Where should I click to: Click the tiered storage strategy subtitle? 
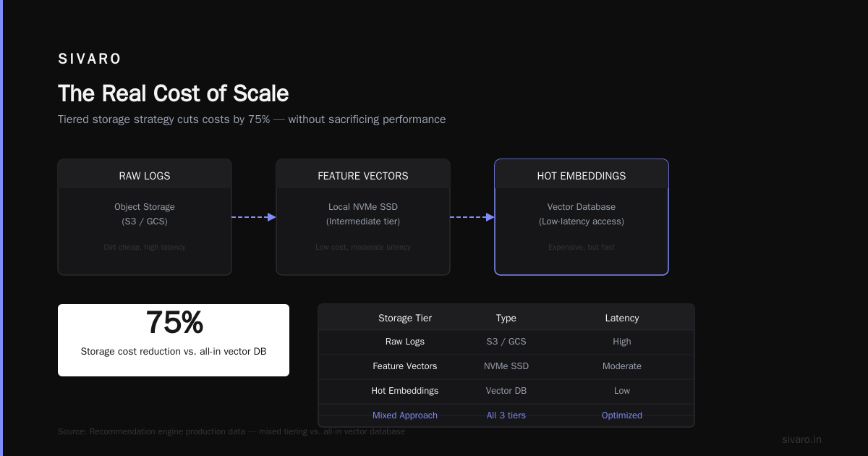pyautogui.click(x=252, y=119)
